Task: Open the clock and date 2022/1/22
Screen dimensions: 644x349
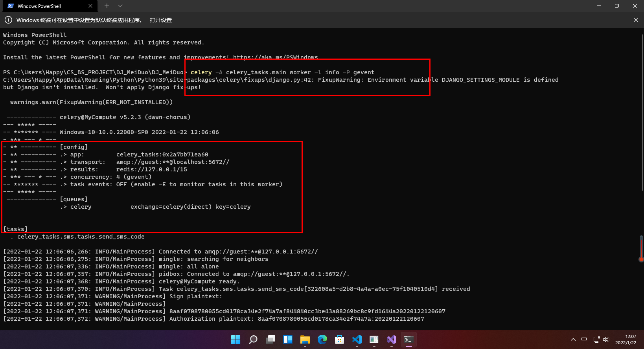Action: pyautogui.click(x=626, y=340)
